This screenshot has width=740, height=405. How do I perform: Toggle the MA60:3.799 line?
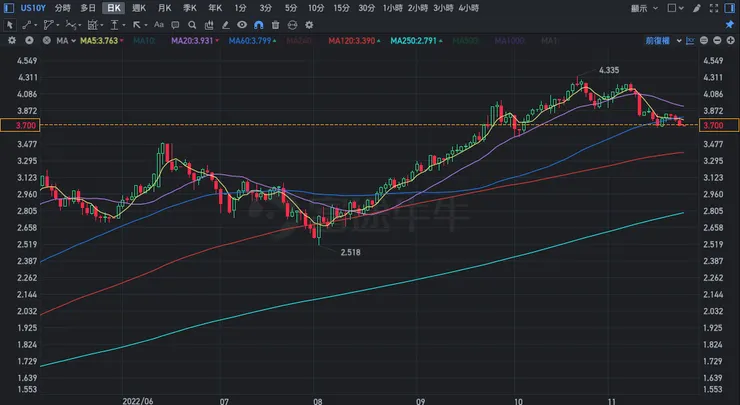(x=252, y=41)
